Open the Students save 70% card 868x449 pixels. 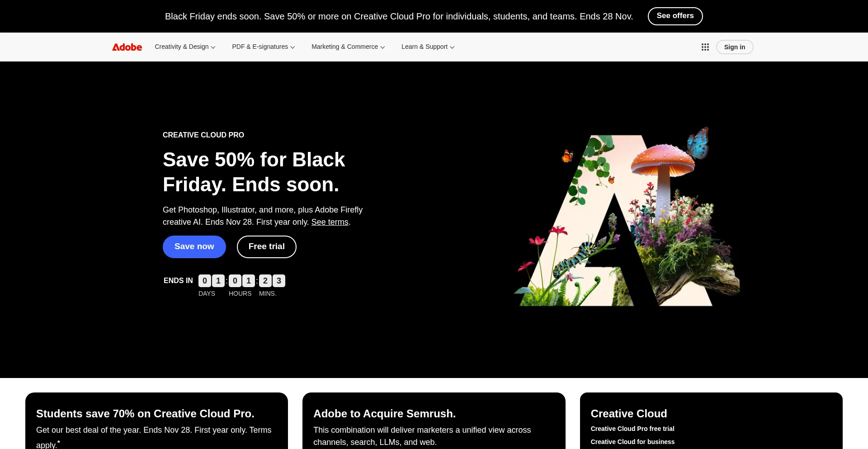pos(156,421)
